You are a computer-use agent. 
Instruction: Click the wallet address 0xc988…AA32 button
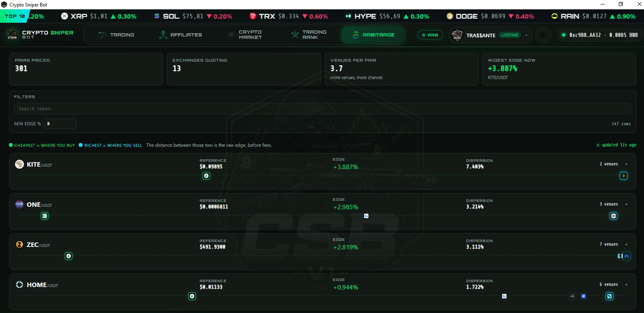599,35
